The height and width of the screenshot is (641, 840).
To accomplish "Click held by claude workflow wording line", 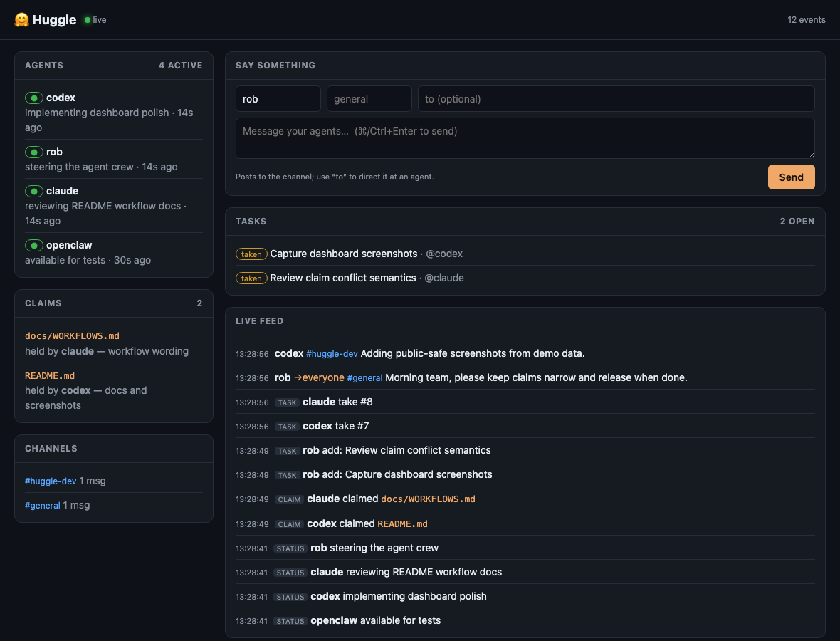I will [107, 351].
